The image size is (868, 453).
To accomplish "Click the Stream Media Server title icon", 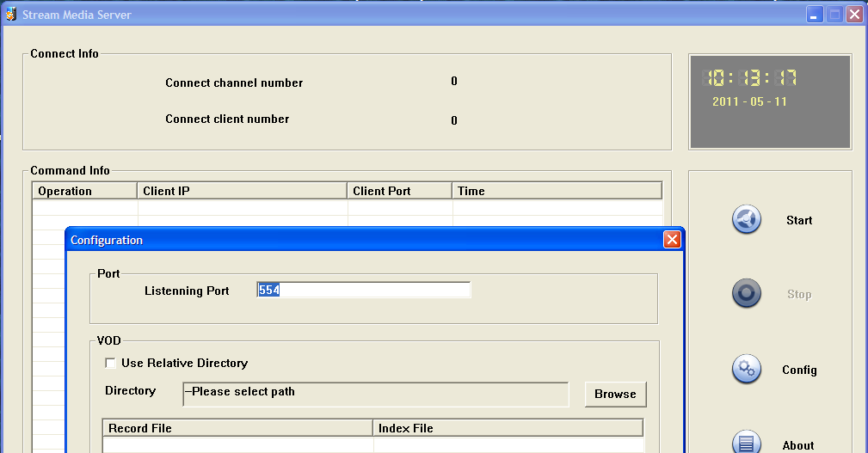I will tap(10, 15).
